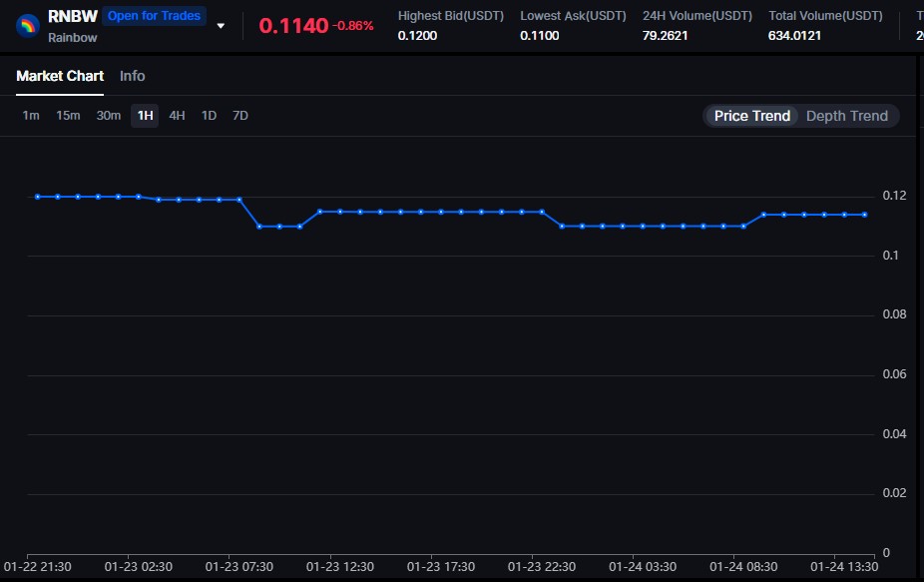Select the 1H chart interval
924x582 pixels.
144,116
